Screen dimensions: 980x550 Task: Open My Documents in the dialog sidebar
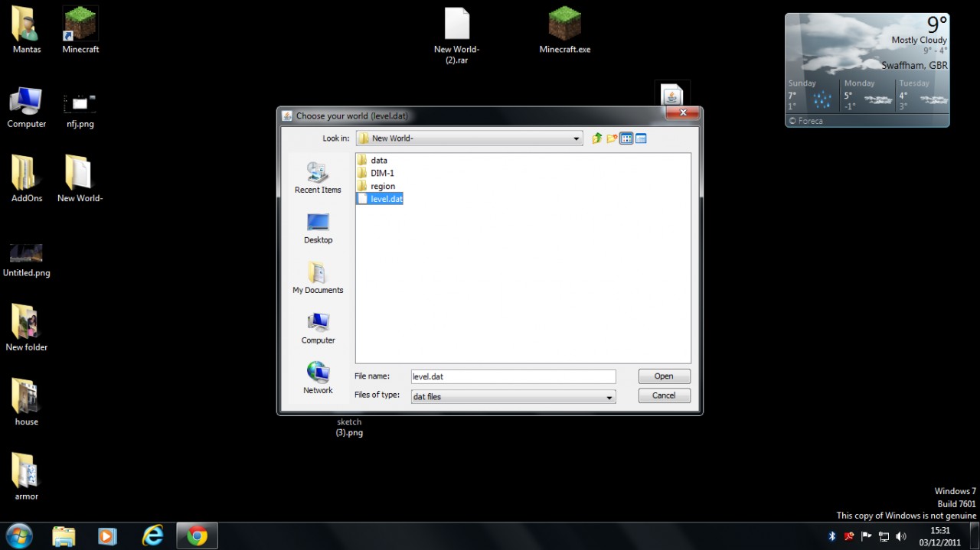[x=318, y=278]
